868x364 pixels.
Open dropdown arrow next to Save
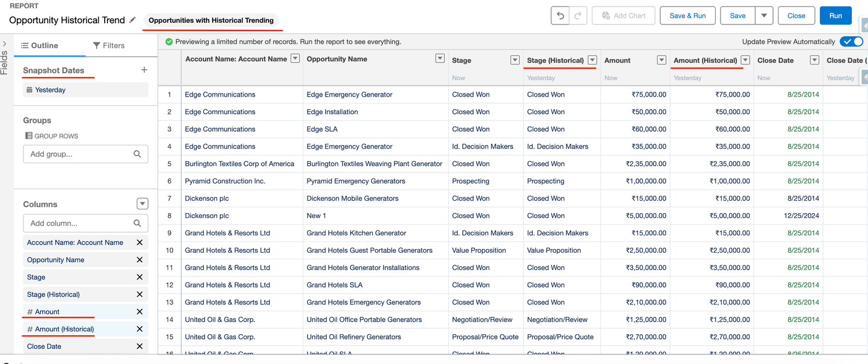coord(764,16)
